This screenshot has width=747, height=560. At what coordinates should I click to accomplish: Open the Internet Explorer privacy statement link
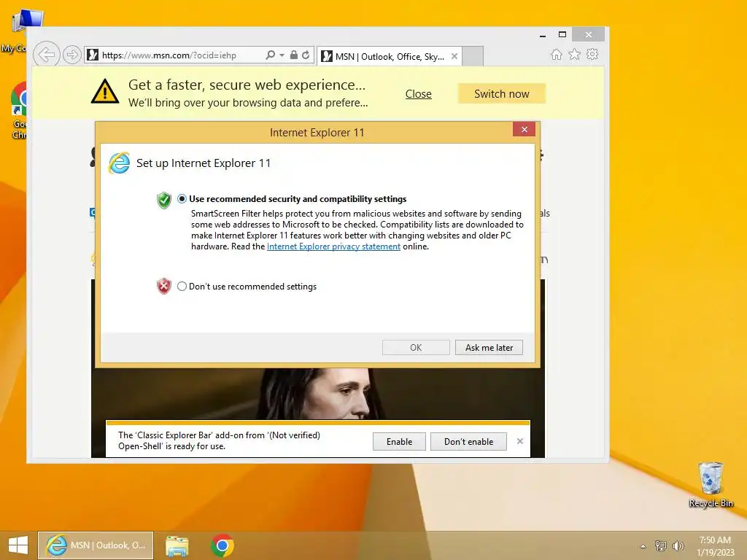coord(333,246)
